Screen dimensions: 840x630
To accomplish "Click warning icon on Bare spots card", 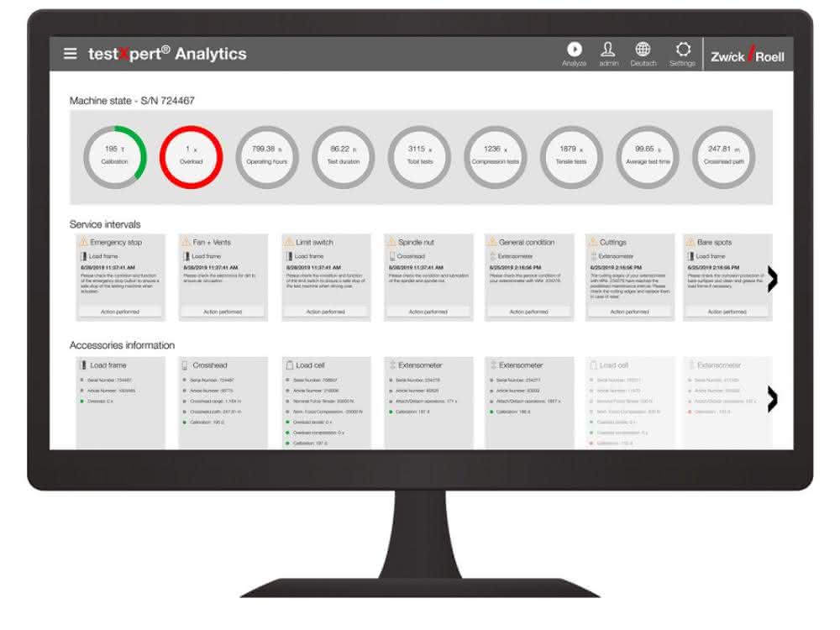I will click(690, 242).
